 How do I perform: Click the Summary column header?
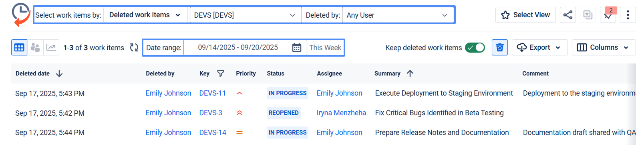pyautogui.click(x=387, y=74)
